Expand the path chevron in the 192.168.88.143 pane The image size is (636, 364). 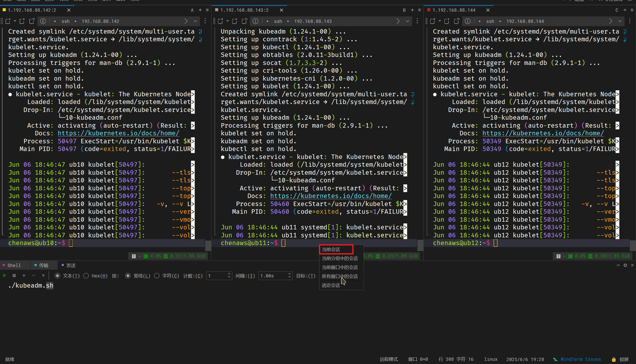(398, 21)
